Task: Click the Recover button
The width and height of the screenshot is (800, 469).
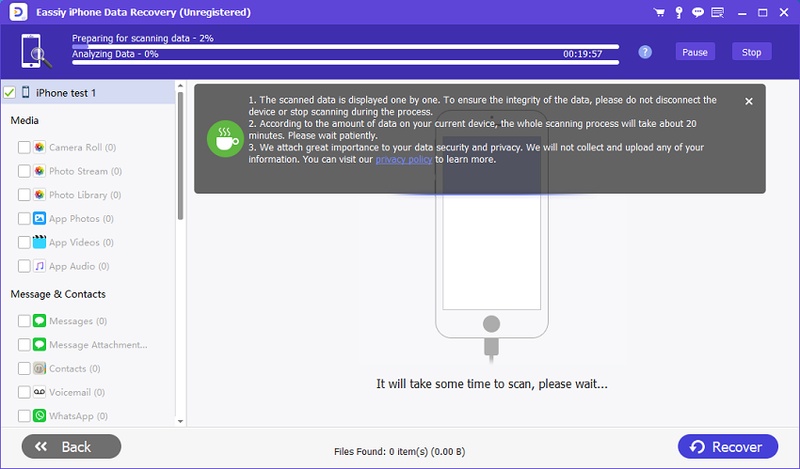Action: pyautogui.click(x=728, y=447)
